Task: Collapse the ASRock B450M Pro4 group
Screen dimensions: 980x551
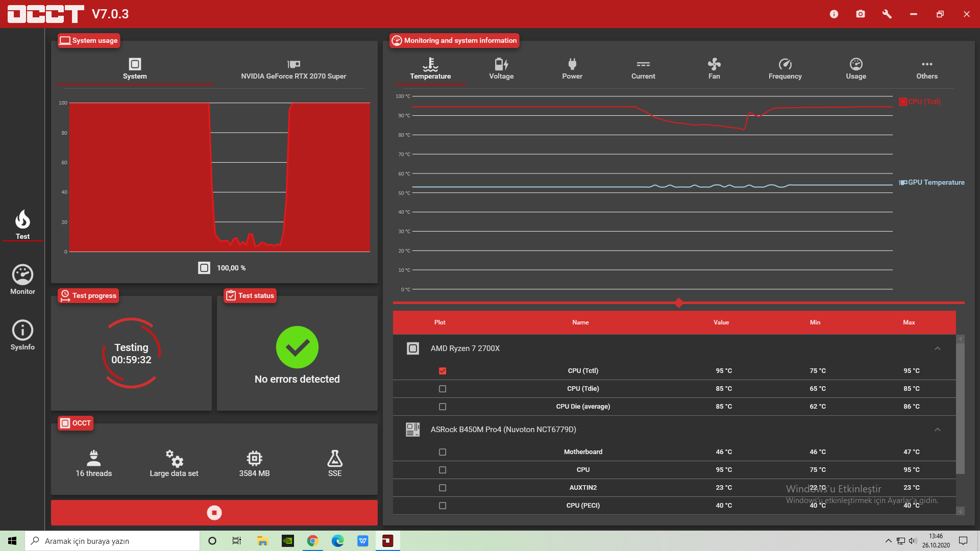Action: pyautogui.click(x=938, y=430)
